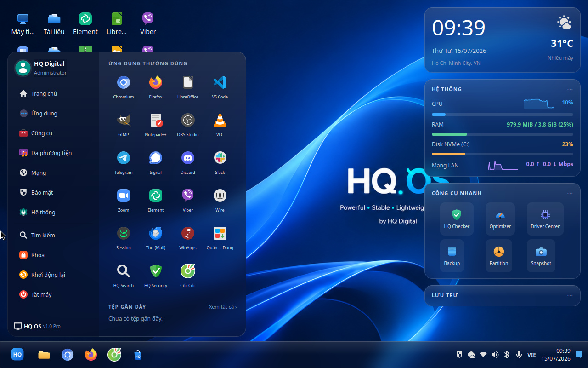Open Thư (Mail) Thunderbird app

[x=156, y=238]
